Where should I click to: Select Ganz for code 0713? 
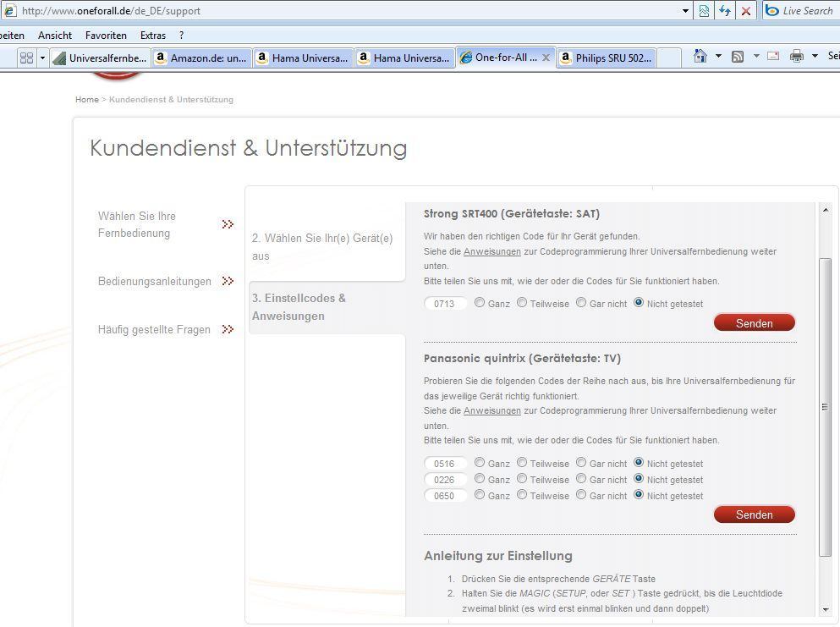480,302
